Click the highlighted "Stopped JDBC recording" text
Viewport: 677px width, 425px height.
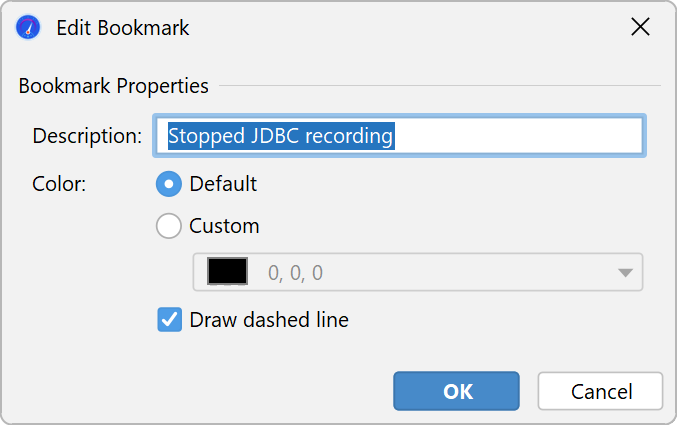pyautogui.click(x=281, y=136)
